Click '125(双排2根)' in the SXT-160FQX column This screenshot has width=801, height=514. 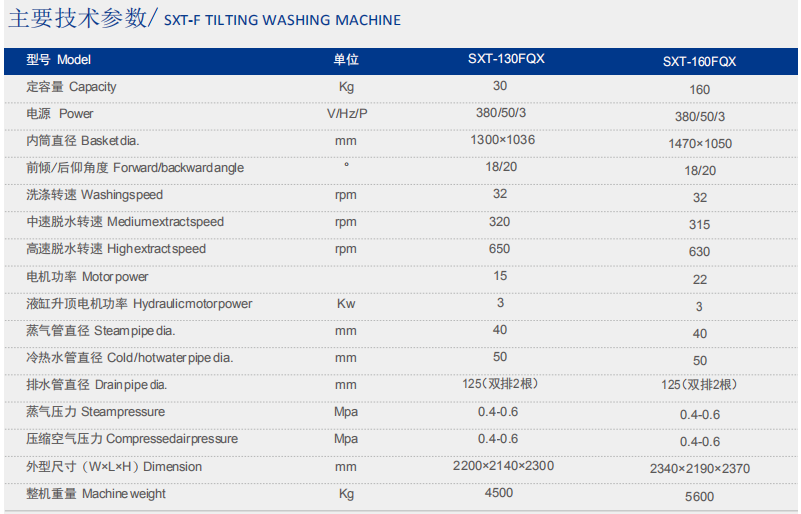pos(699,384)
